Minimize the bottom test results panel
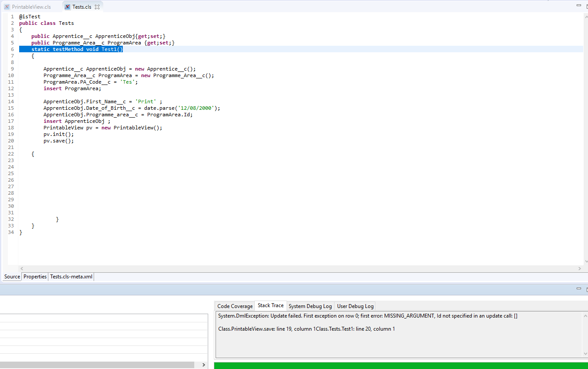This screenshot has height=369, width=588. 578,288
